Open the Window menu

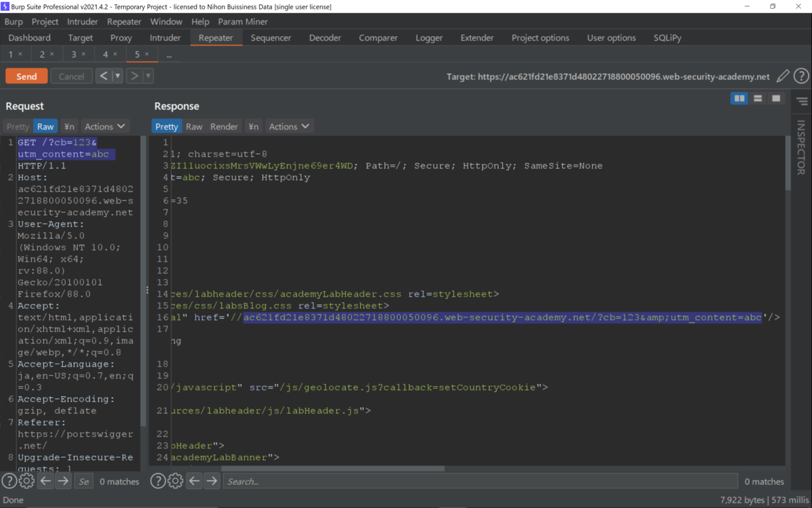pos(166,22)
